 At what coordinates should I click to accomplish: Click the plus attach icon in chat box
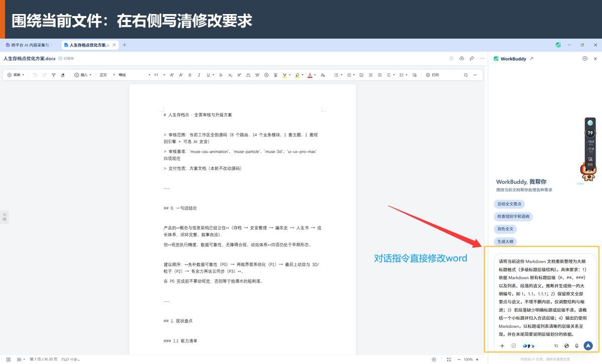point(502,346)
